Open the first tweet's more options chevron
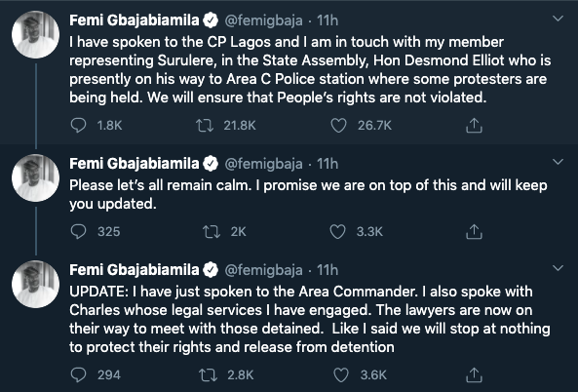 (559, 19)
